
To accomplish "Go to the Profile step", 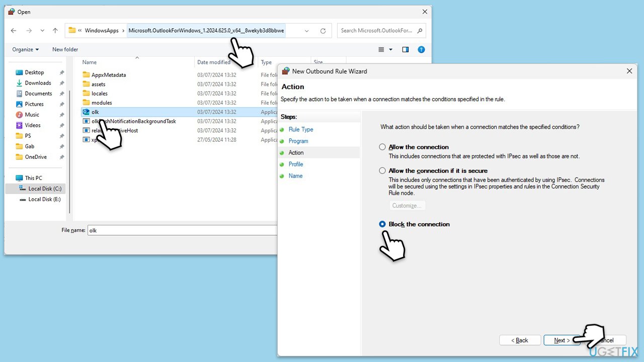I will [x=296, y=164].
